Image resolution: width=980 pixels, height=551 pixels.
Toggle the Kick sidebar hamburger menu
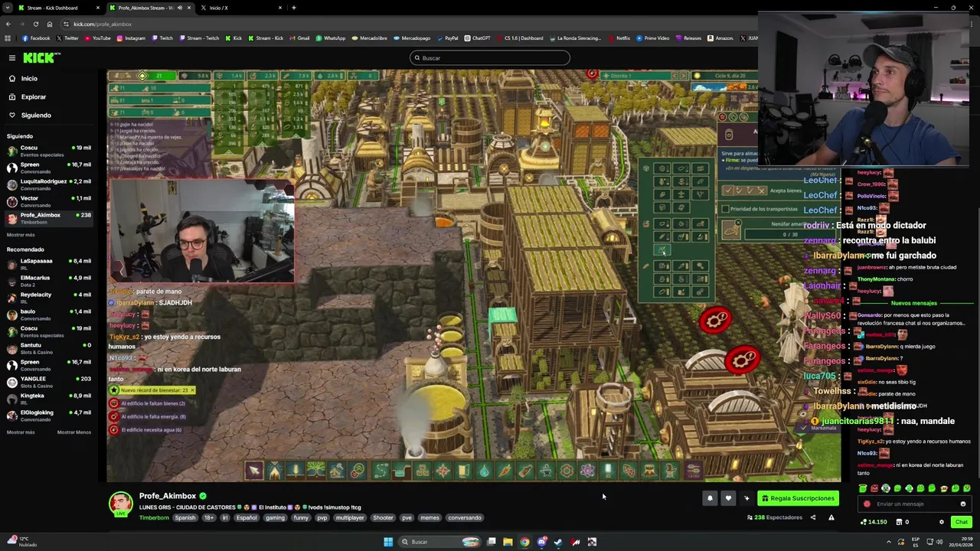(x=12, y=58)
